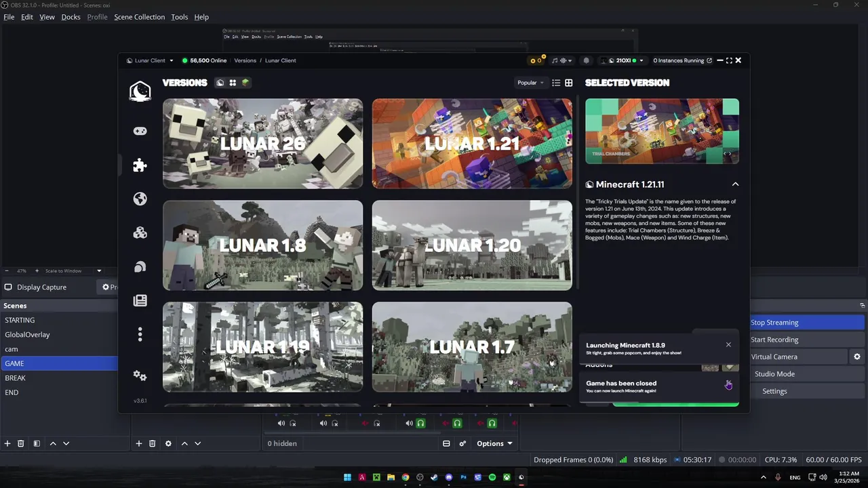Open the notifications bell in Lunar header
The image size is (868, 488).
point(587,60)
